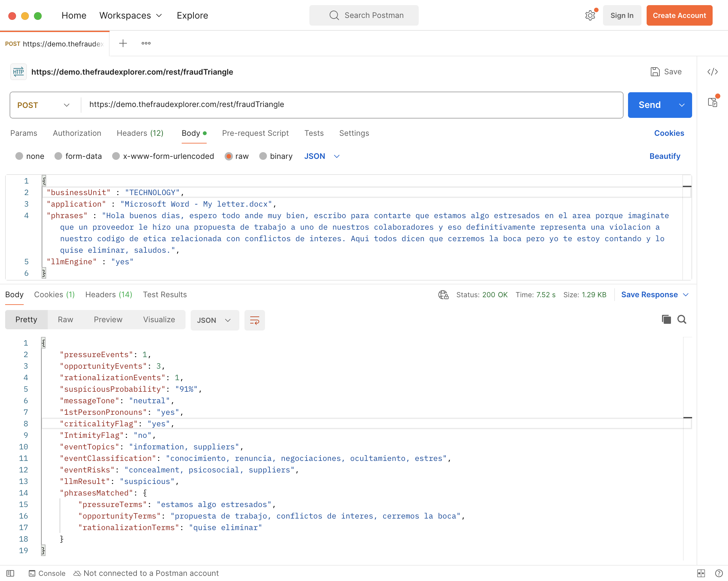Select the form-data radio button
The image size is (728, 581).
pyautogui.click(x=58, y=156)
